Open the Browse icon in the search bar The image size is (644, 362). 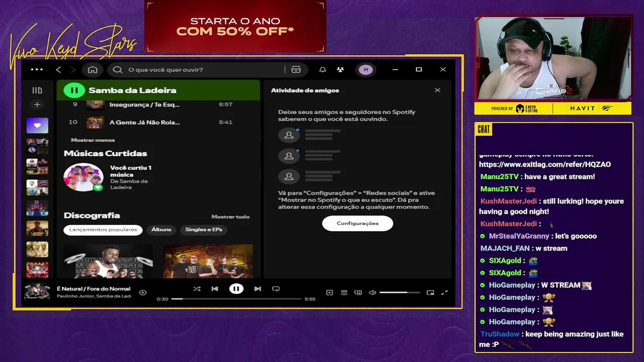[x=296, y=69]
